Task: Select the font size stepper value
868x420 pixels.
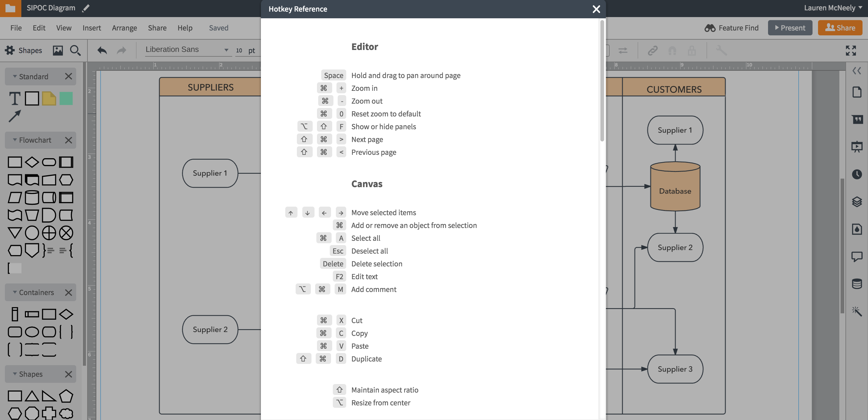Action: 239,50
